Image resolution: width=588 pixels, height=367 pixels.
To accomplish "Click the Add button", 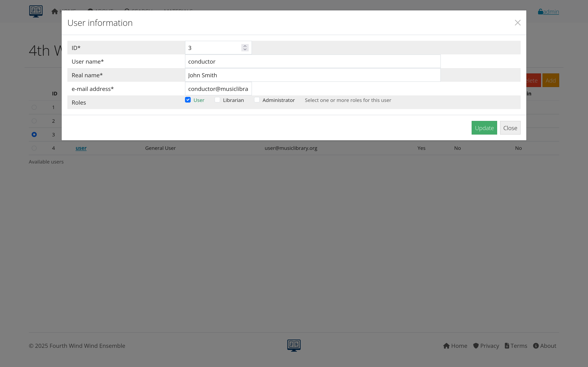I will (551, 80).
